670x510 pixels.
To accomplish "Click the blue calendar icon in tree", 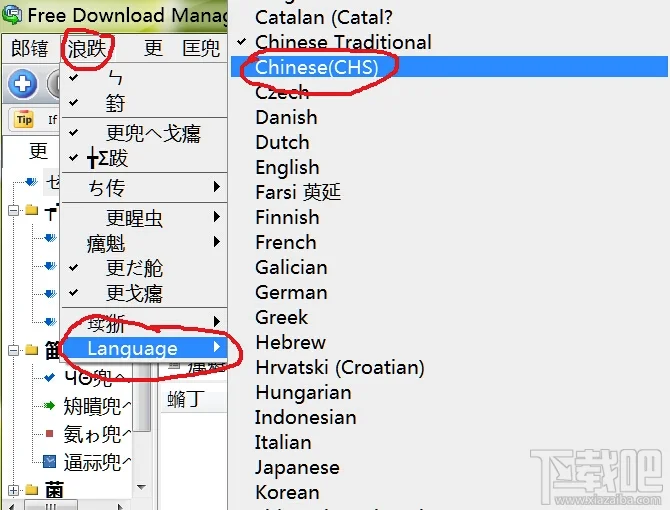I will pos(50,462).
